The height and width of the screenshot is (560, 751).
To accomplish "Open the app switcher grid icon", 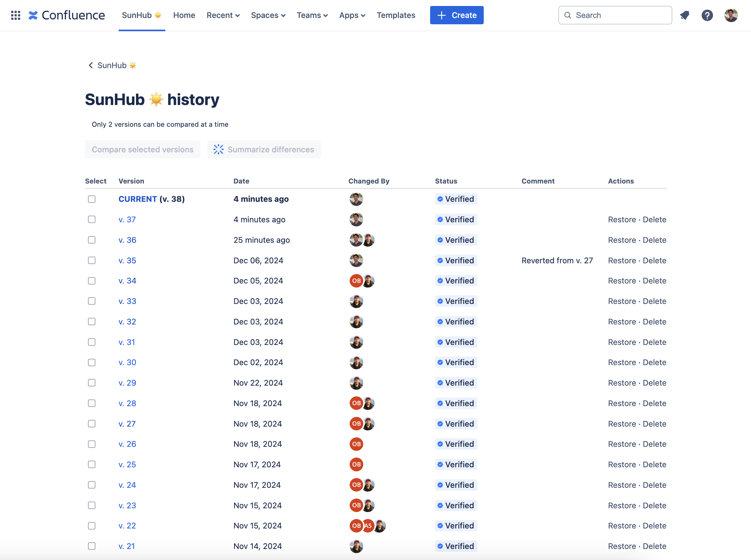I will (15, 15).
